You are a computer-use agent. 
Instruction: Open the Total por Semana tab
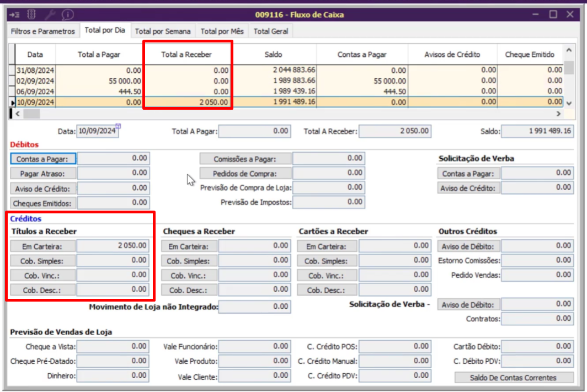(162, 31)
